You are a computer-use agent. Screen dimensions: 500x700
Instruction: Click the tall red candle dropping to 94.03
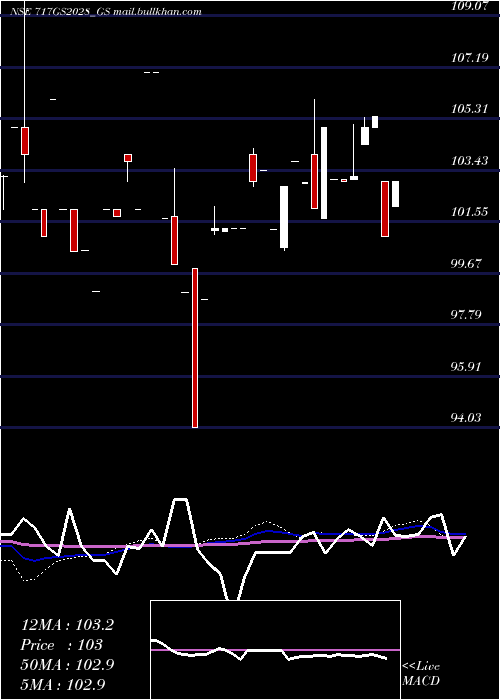(x=195, y=348)
